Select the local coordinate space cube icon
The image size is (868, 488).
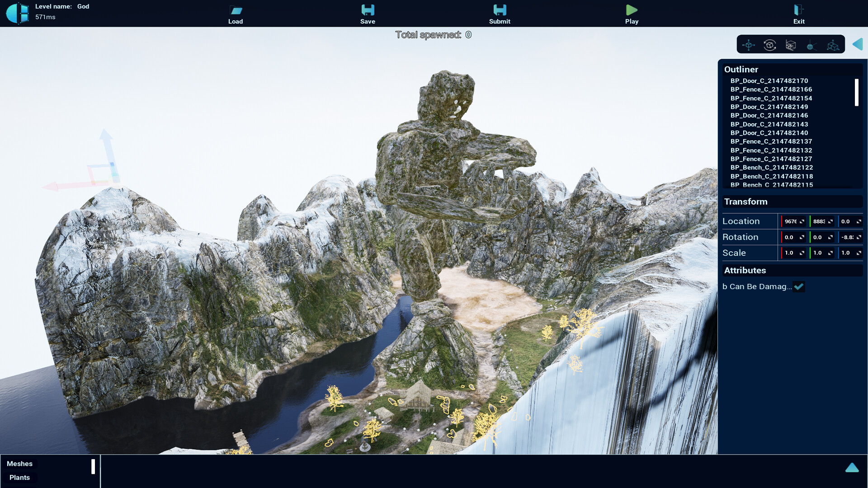tap(833, 45)
